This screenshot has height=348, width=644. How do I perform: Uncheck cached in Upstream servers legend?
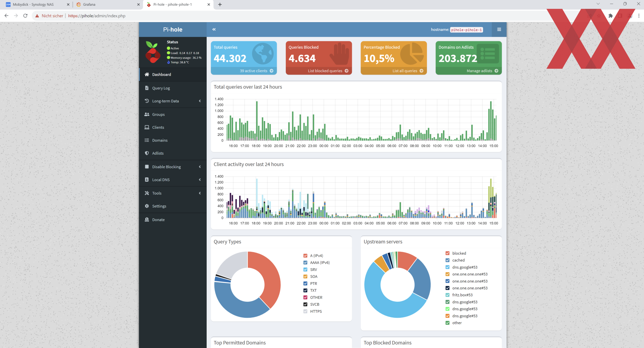click(x=447, y=260)
